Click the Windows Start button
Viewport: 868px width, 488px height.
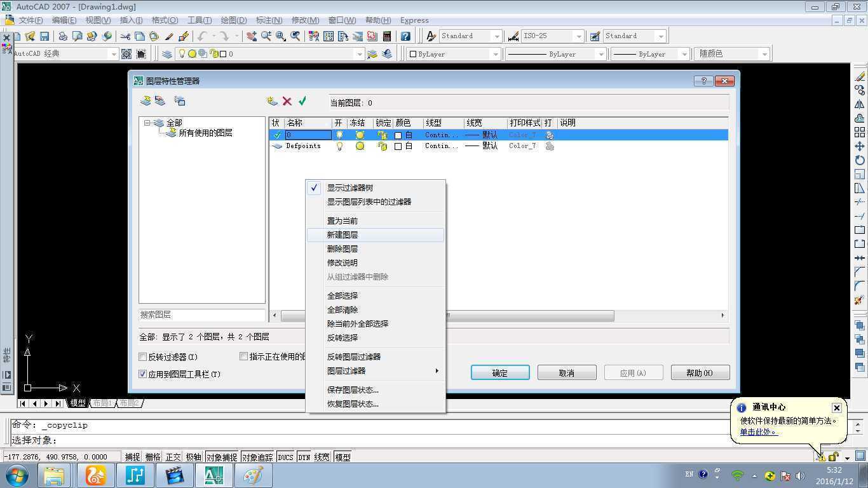click(16, 475)
